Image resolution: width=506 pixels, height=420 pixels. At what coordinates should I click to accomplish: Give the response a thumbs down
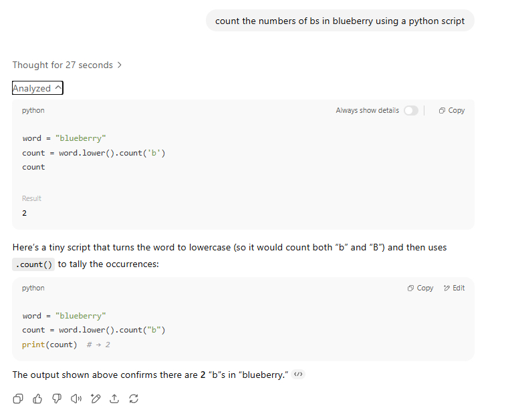click(x=57, y=399)
